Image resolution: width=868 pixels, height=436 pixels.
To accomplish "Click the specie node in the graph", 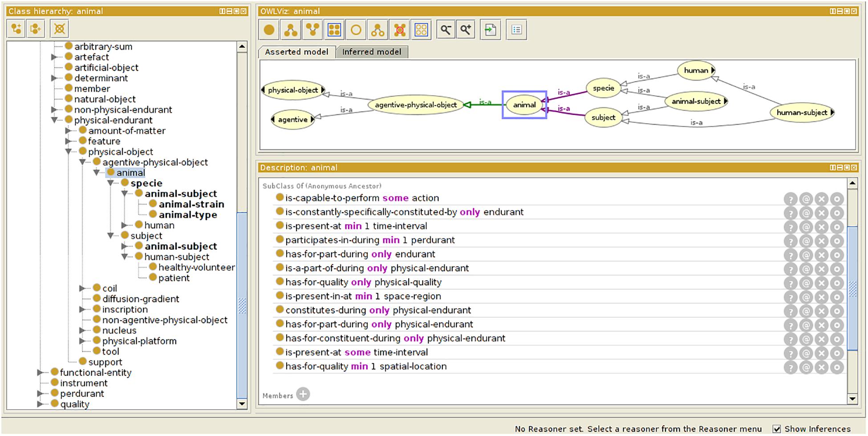I will pyautogui.click(x=604, y=88).
